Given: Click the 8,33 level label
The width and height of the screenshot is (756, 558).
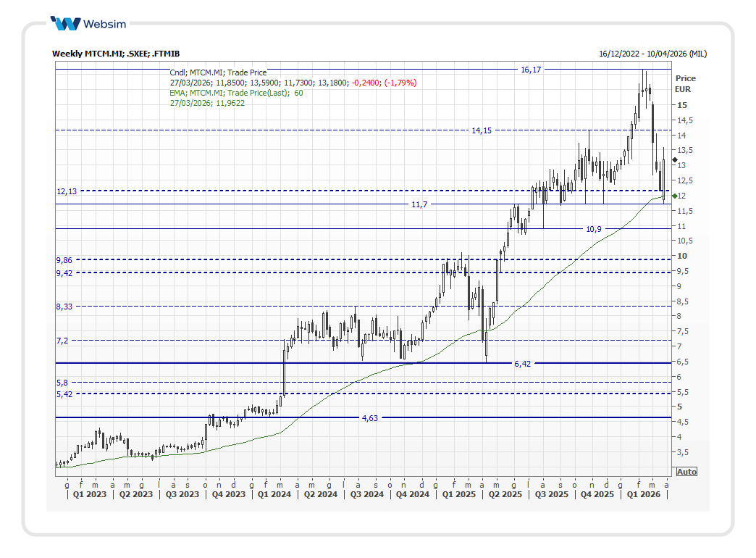Looking at the screenshot, I should click(x=64, y=307).
